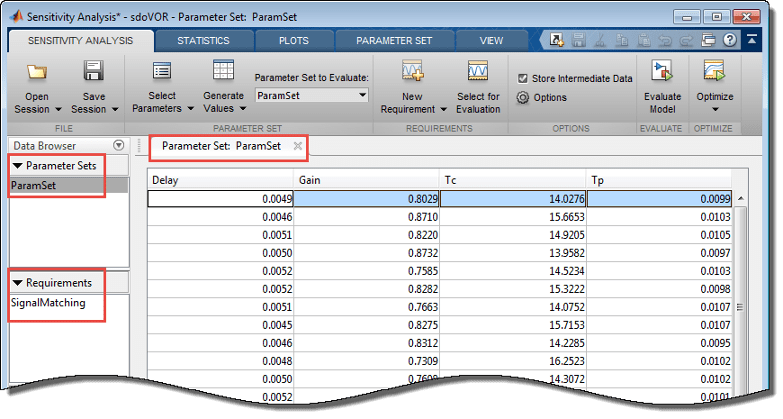Click the New Requirement plot icon
Screen dimensions: 783x419
tap(412, 71)
